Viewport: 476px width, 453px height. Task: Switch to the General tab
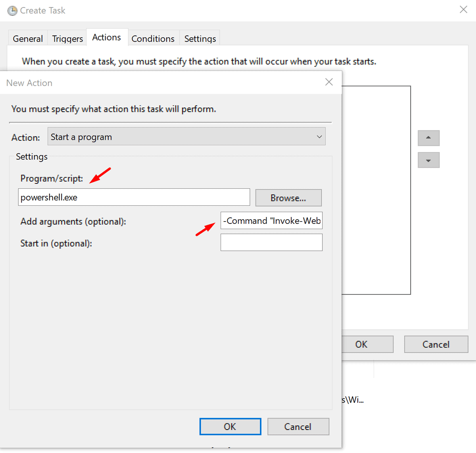pos(28,39)
